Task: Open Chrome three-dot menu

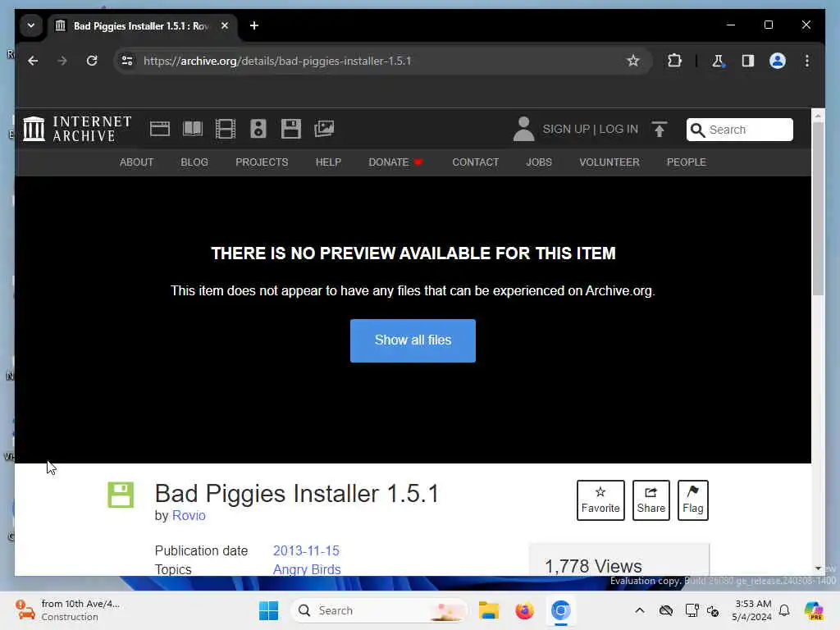Action: pos(807,61)
